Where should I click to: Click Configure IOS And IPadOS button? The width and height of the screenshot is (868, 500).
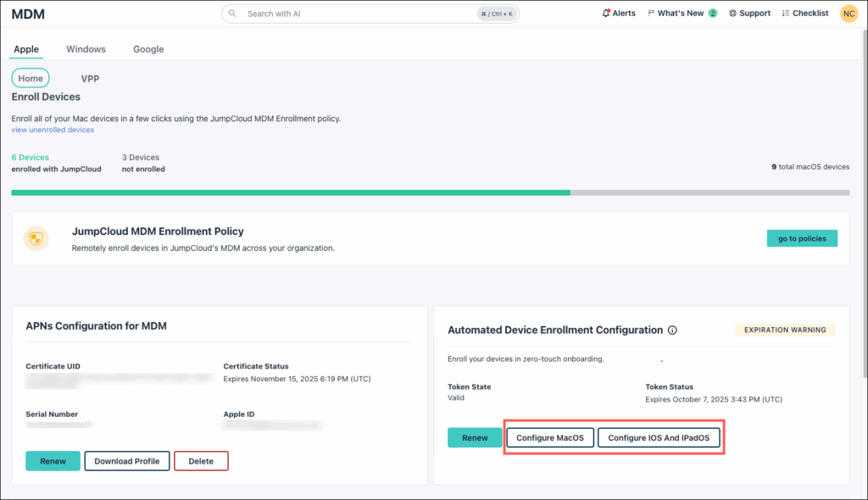click(x=659, y=437)
